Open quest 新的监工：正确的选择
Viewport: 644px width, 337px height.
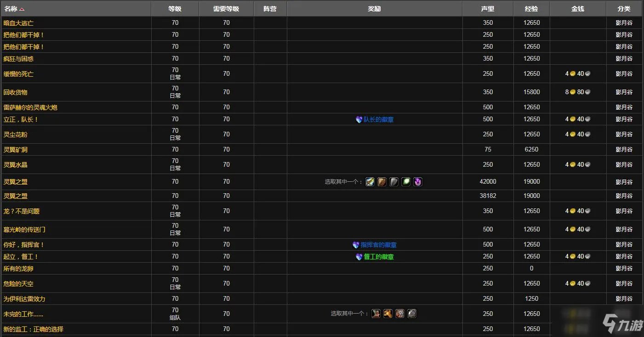pyautogui.click(x=33, y=329)
